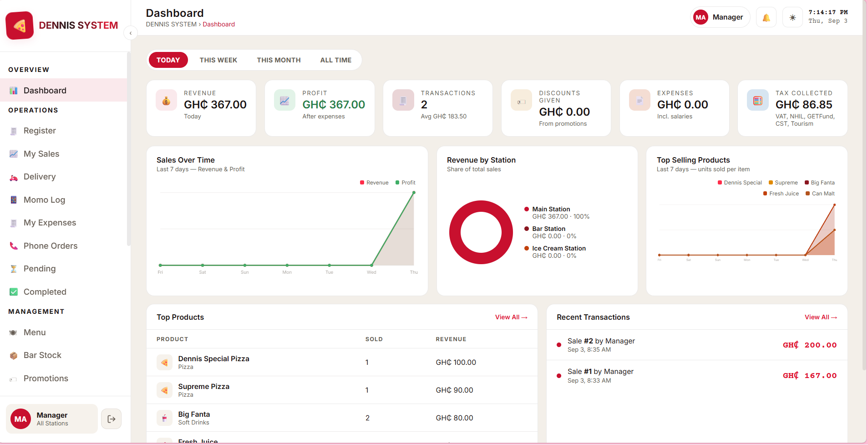Switch to the All Time tab
This screenshot has height=445, width=868.
click(x=336, y=60)
